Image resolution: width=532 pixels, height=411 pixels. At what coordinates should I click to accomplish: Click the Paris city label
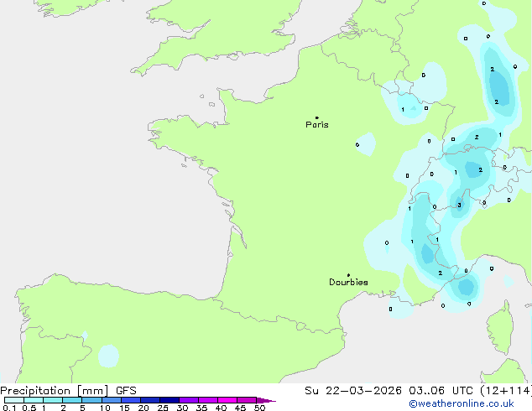pyautogui.click(x=317, y=125)
